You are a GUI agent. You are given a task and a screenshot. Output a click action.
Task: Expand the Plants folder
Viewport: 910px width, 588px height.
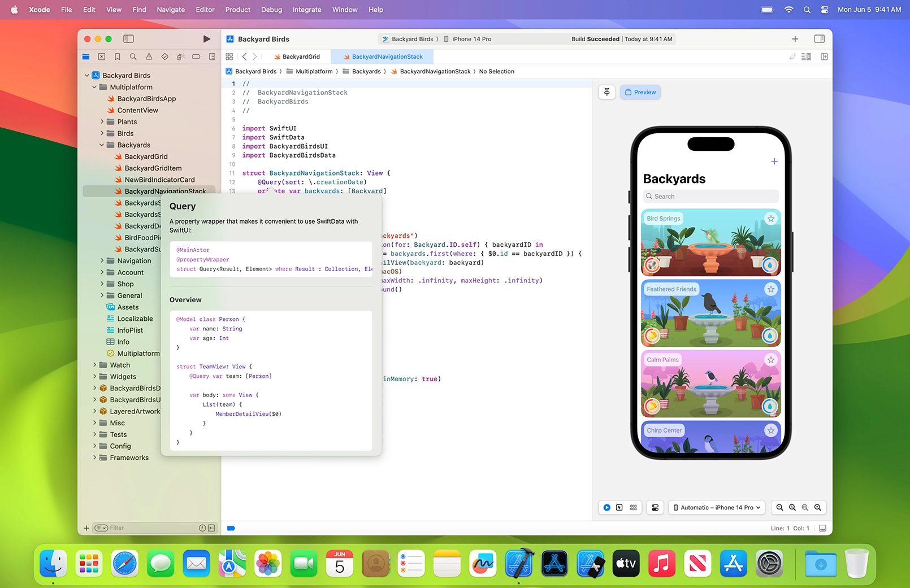[102, 121]
